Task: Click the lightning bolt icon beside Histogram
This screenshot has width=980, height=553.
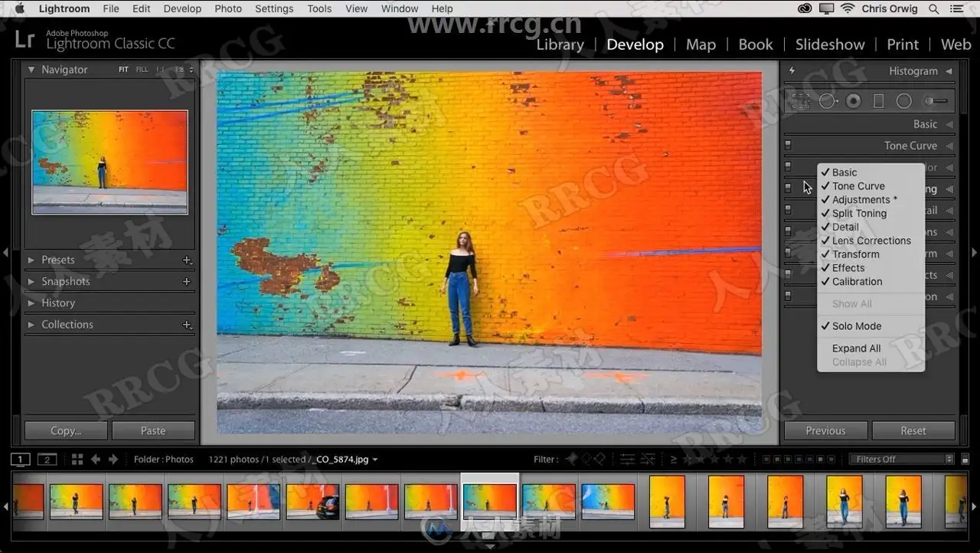Action: click(x=792, y=70)
